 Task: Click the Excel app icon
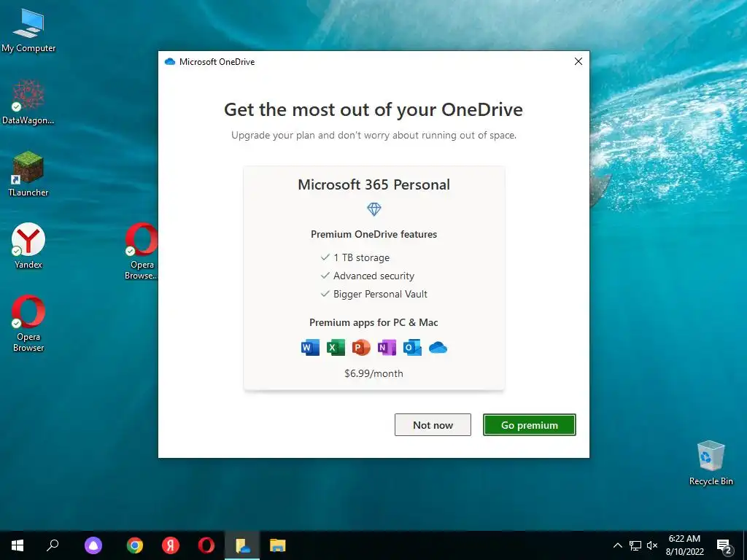coord(336,348)
